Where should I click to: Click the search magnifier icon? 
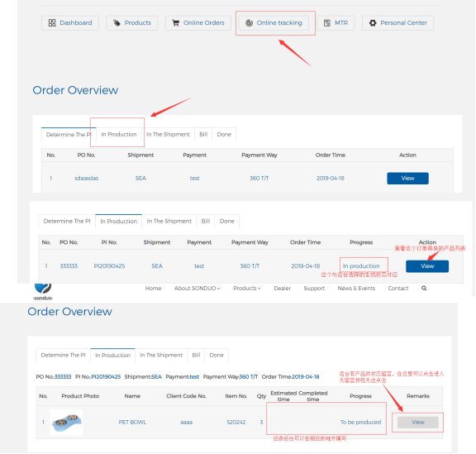click(x=424, y=288)
